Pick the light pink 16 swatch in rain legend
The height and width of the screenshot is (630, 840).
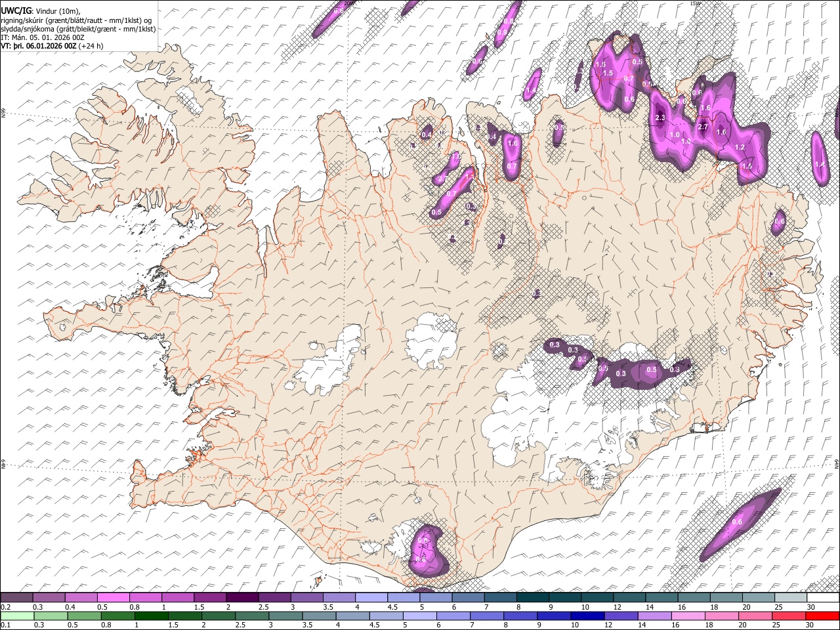tap(688, 616)
